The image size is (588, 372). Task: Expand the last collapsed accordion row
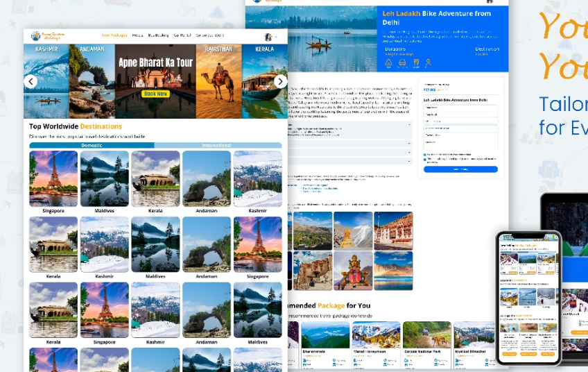pos(350,161)
